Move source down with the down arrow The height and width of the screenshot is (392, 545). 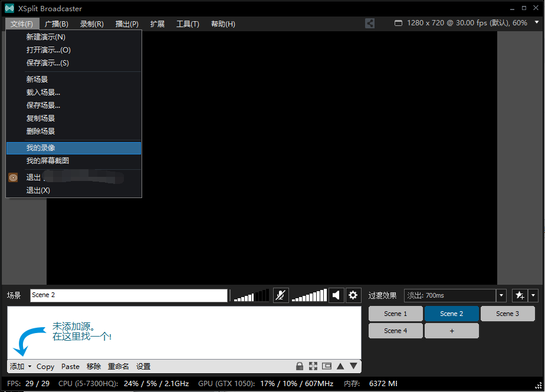tap(353, 366)
